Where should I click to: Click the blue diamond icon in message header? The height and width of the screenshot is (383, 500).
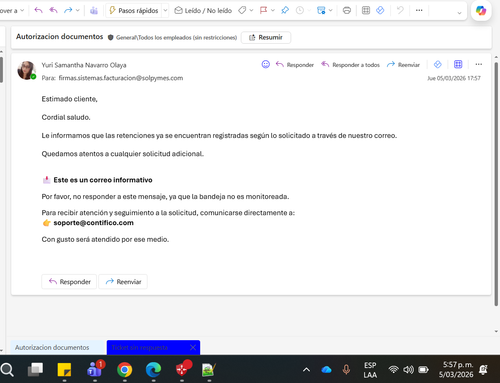click(x=438, y=64)
